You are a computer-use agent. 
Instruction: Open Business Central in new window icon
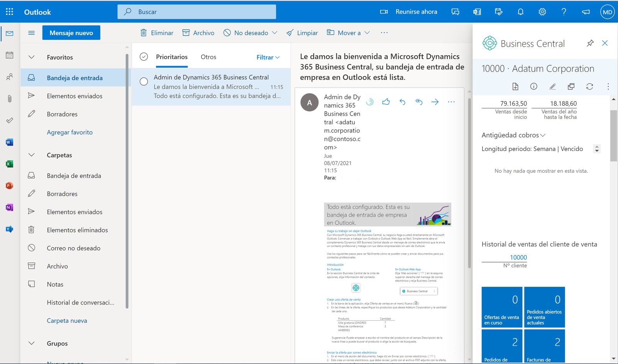(x=571, y=86)
